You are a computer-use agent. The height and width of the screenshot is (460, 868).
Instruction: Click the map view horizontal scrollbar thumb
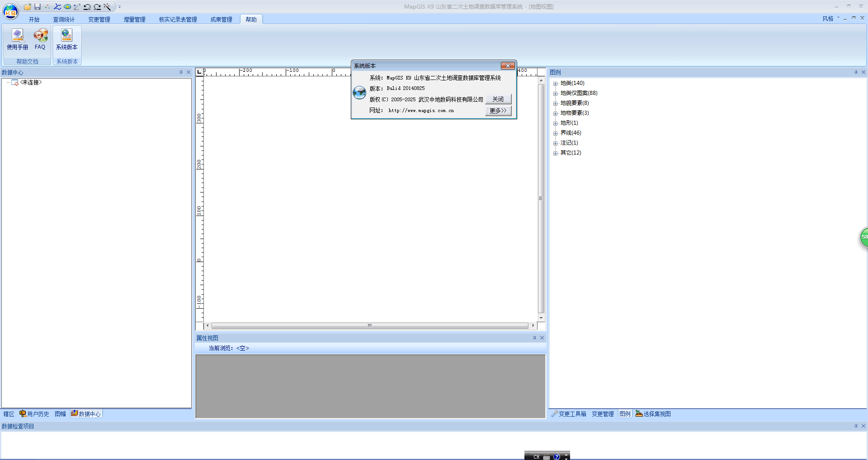coord(370,325)
